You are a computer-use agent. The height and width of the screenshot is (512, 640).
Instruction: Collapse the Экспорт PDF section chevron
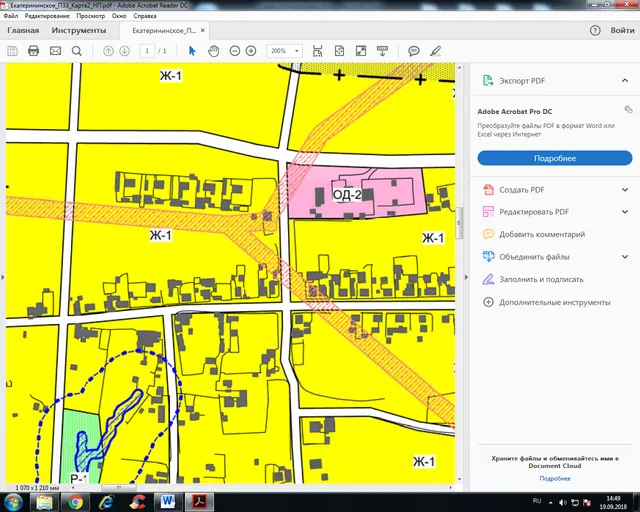625,80
